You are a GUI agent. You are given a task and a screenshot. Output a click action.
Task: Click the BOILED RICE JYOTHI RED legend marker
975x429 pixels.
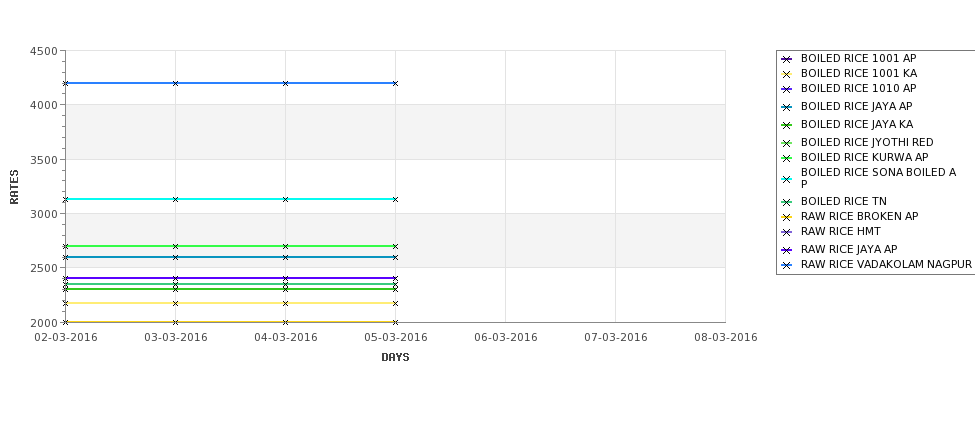click(x=787, y=143)
